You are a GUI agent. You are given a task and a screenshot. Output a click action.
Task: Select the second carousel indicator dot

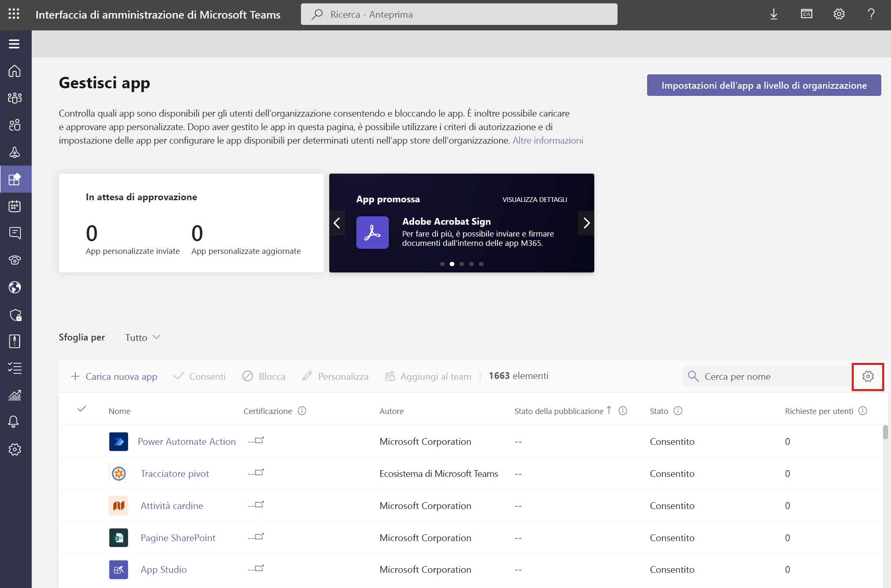coord(452,264)
